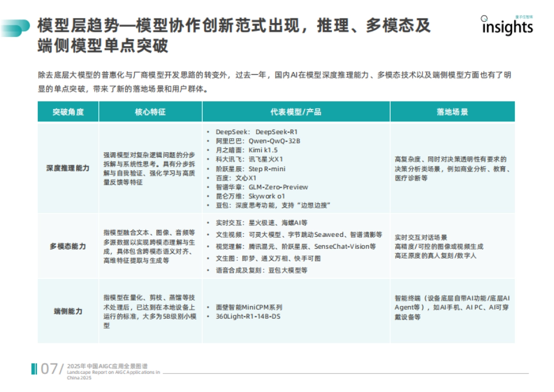This screenshot has height=392, width=554.
Task: Expand the 落地场景 column header
Action: tap(453, 111)
